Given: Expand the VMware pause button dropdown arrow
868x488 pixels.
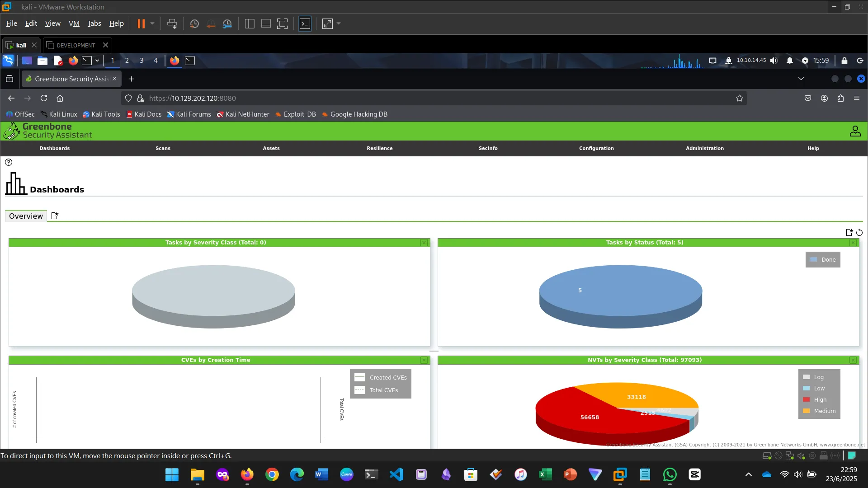Looking at the screenshot, I should pos(152,23).
